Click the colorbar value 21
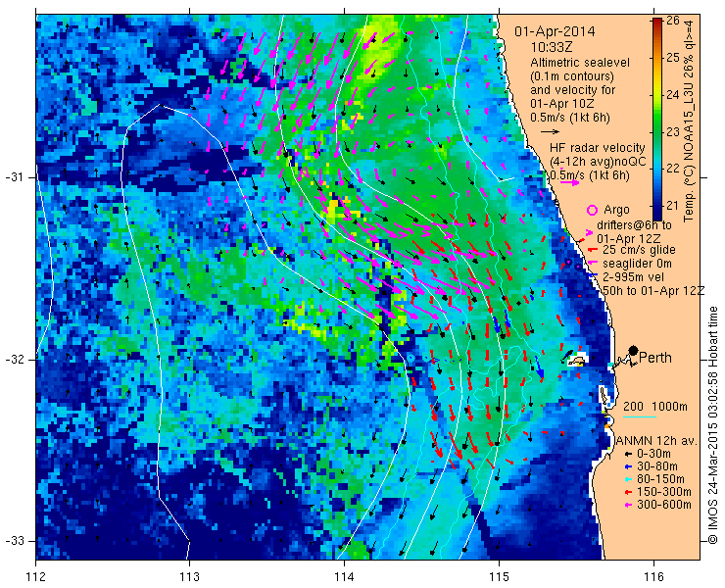Image resolution: width=725 pixels, height=588 pixels. pos(673,206)
